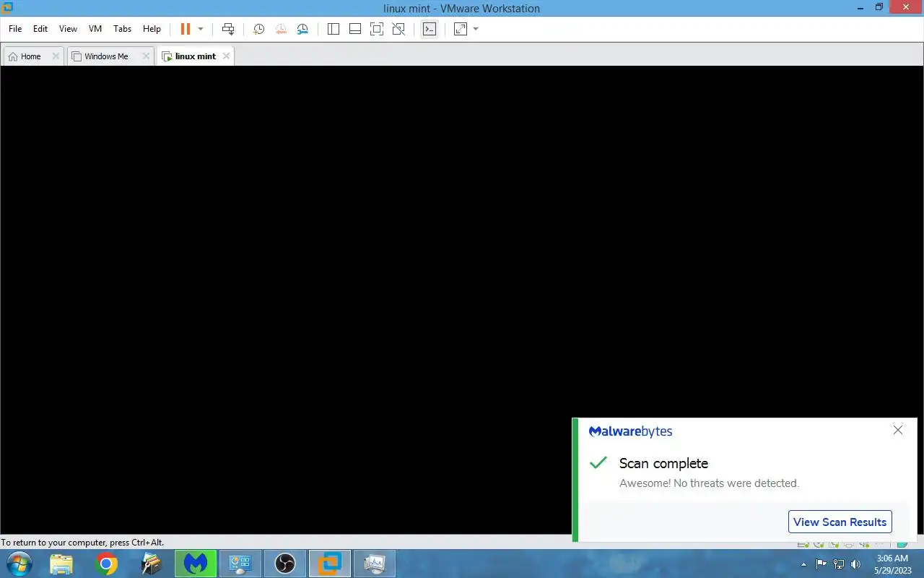Click the 'No threats were detected' message
This screenshot has width=924, height=578.
(x=709, y=483)
